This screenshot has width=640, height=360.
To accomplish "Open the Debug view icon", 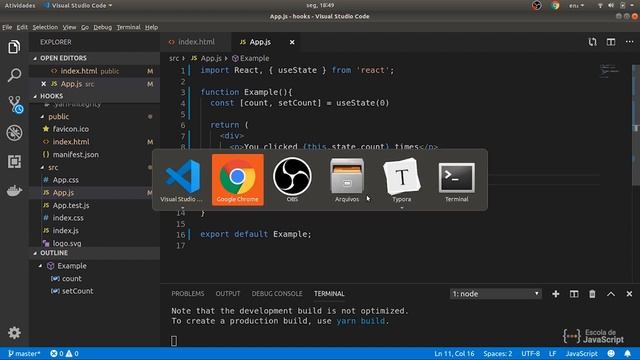I will (14, 133).
